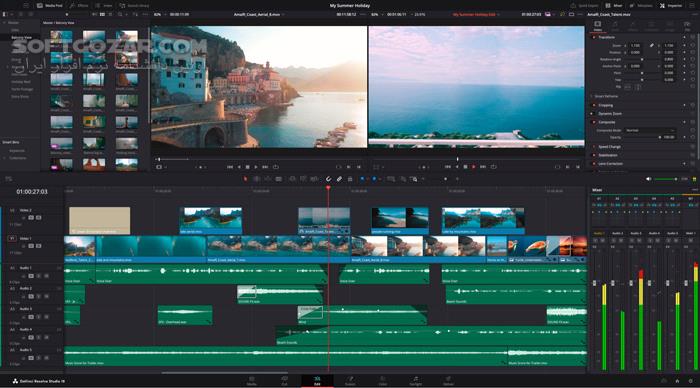This screenshot has height=388, width=700.
Task: Switch to the Deliver page
Action: (x=448, y=381)
